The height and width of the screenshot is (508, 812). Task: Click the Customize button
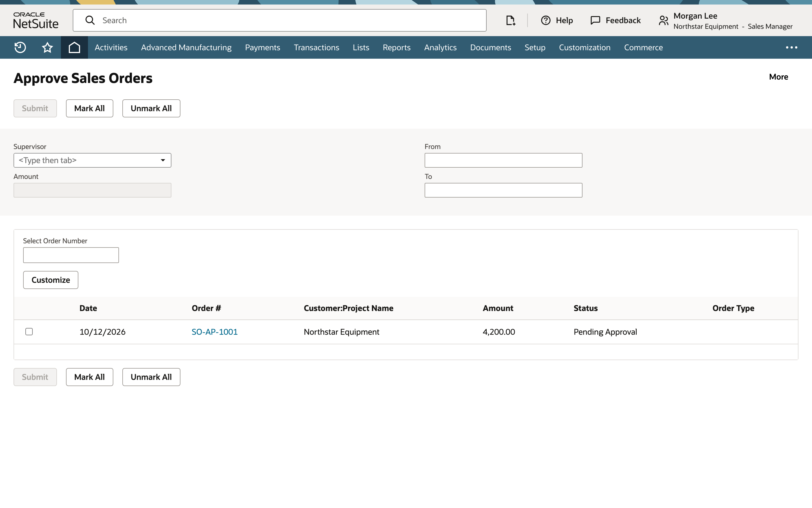(x=51, y=280)
